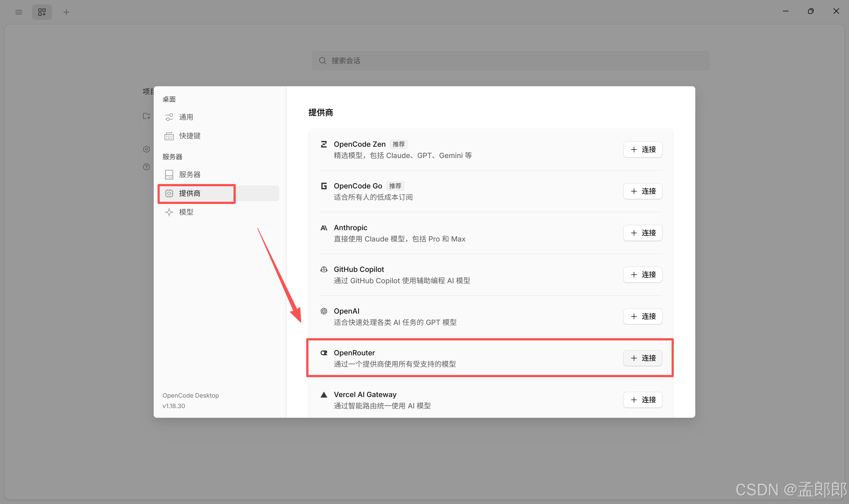Open the 快捷键 settings page

point(219,136)
